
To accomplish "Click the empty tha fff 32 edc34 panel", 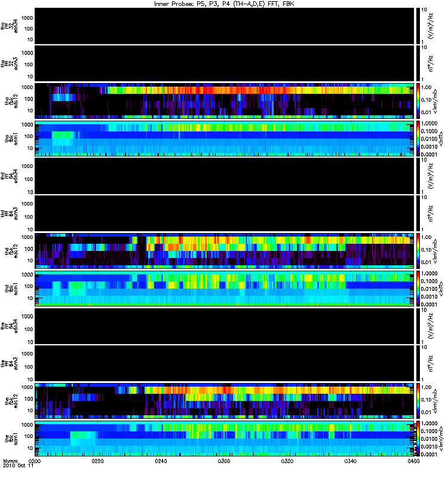I will (x=224, y=26).
